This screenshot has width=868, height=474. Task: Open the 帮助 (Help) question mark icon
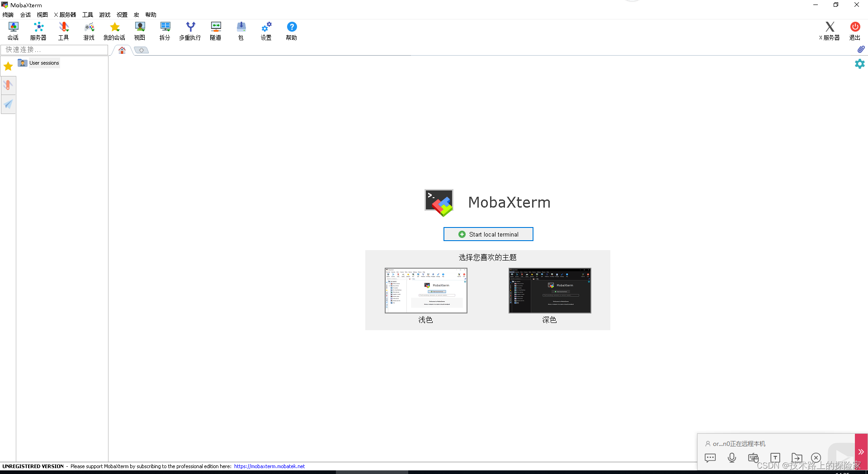[x=292, y=31]
